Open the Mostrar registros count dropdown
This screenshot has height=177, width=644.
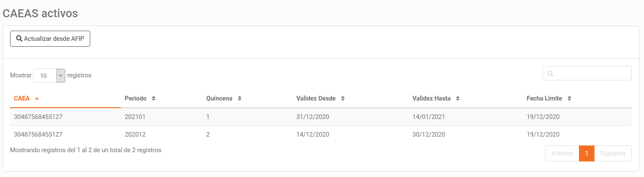(x=49, y=76)
